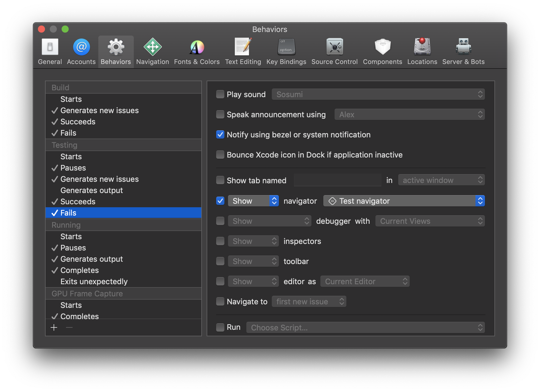
Task: Open the Show/Hide navigator dropdown
Action: click(x=253, y=201)
